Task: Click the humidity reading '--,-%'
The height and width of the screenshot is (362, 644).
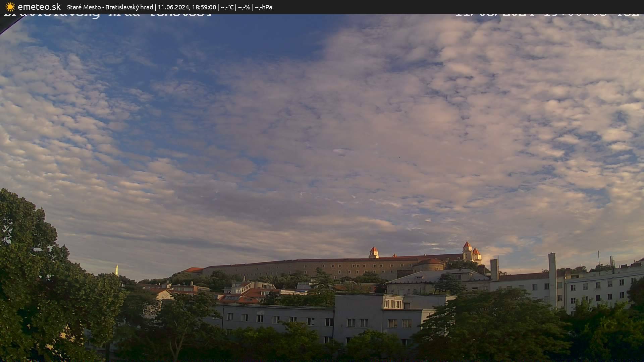Action: coord(244,7)
